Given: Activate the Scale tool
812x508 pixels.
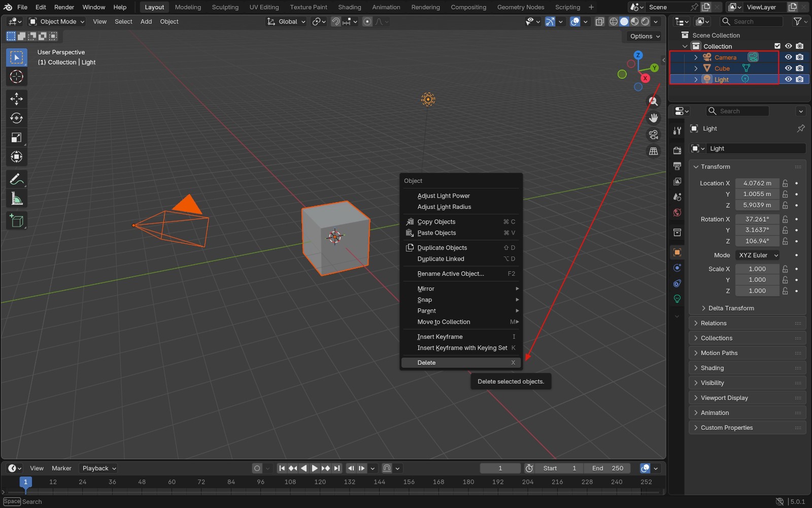Looking at the screenshot, I should [x=16, y=138].
